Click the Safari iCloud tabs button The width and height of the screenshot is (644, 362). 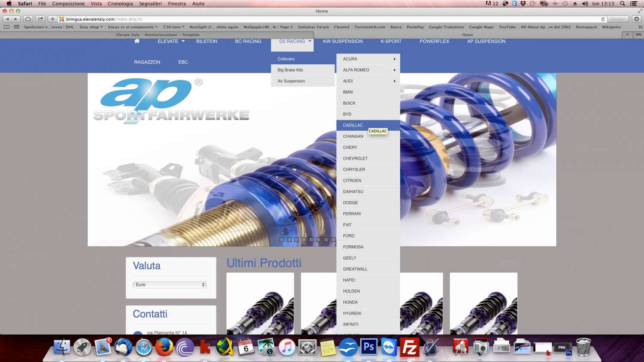28,19
